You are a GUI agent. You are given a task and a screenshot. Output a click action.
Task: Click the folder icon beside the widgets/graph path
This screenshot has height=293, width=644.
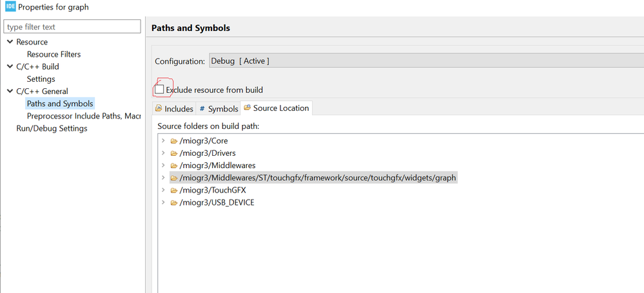pos(174,178)
